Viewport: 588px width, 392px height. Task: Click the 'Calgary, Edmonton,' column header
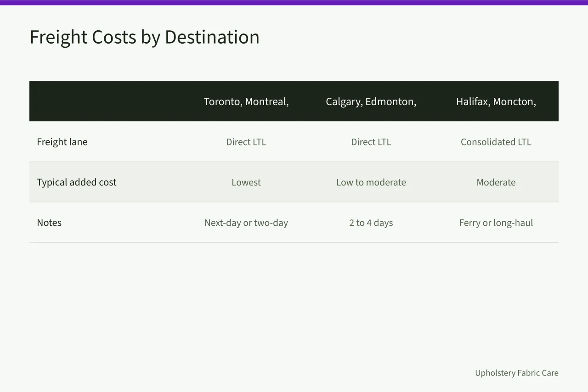pyautogui.click(x=371, y=101)
